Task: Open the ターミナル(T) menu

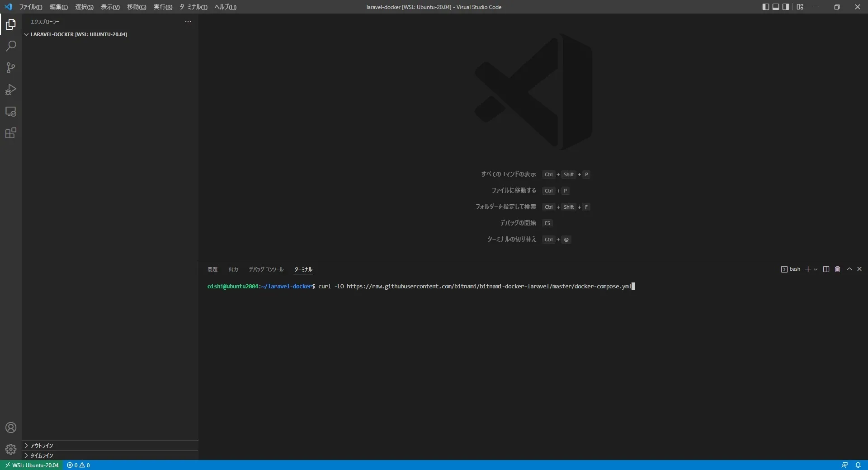Action: pos(193,7)
